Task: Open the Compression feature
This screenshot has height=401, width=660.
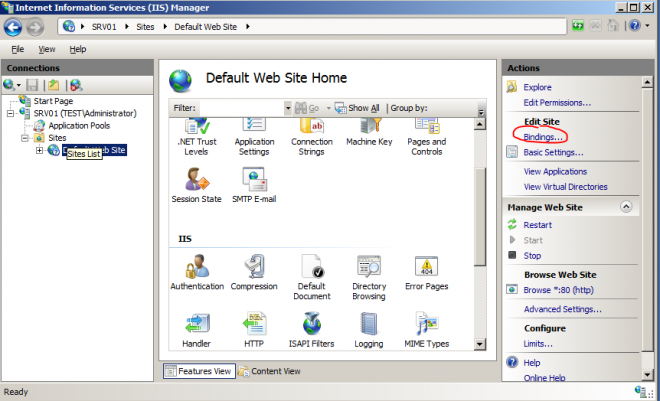Action: [x=254, y=272]
